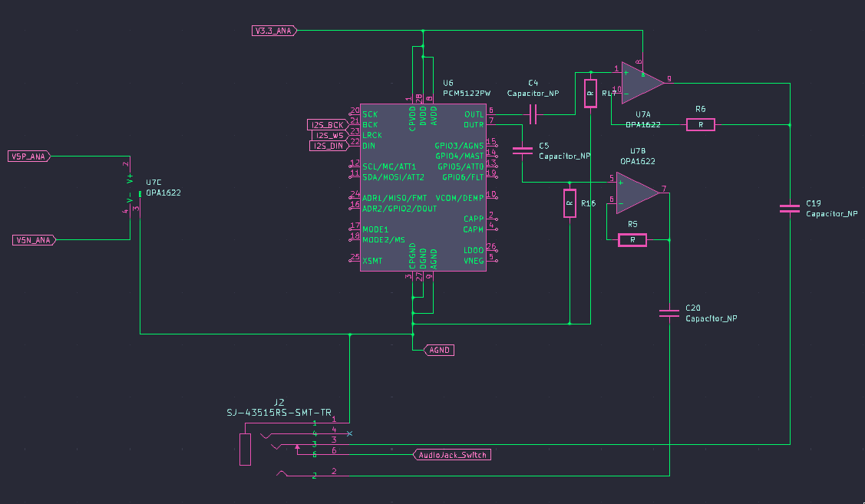Select capacitor C5 symbol
Viewport: 865px width, 504px height.
point(523,150)
